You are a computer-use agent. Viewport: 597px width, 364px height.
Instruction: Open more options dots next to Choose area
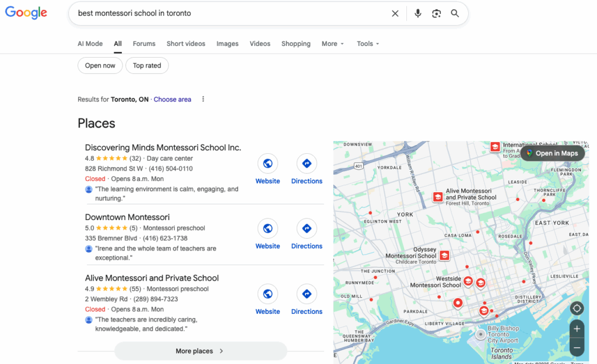203,99
